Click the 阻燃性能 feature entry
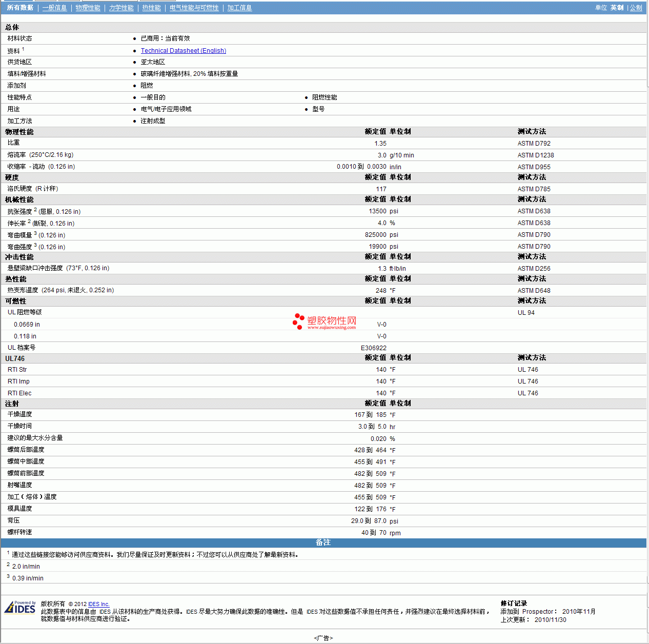 tap(324, 97)
